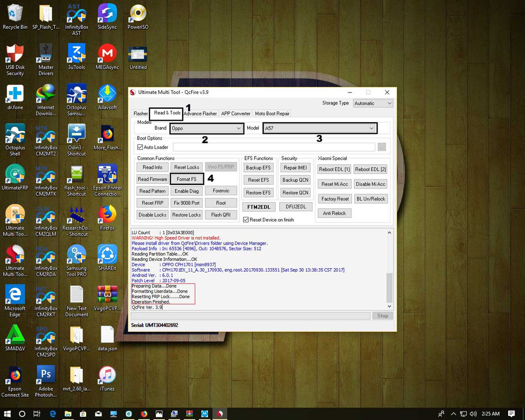Open dr.fone desktop icon
This screenshot has width=525, height=420.
[x=15, y=97]
